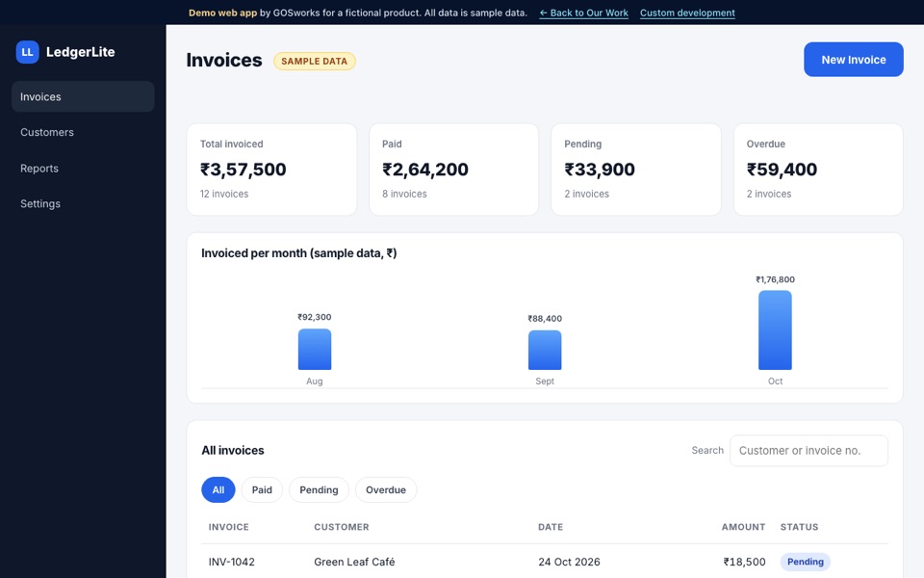924x578 pixels.
Task: Click customer Green Leaf Café
Action: pos(354,562)
